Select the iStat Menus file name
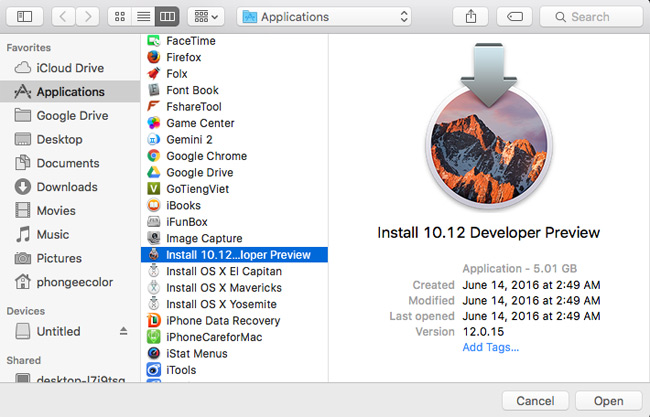 (197, 354)
